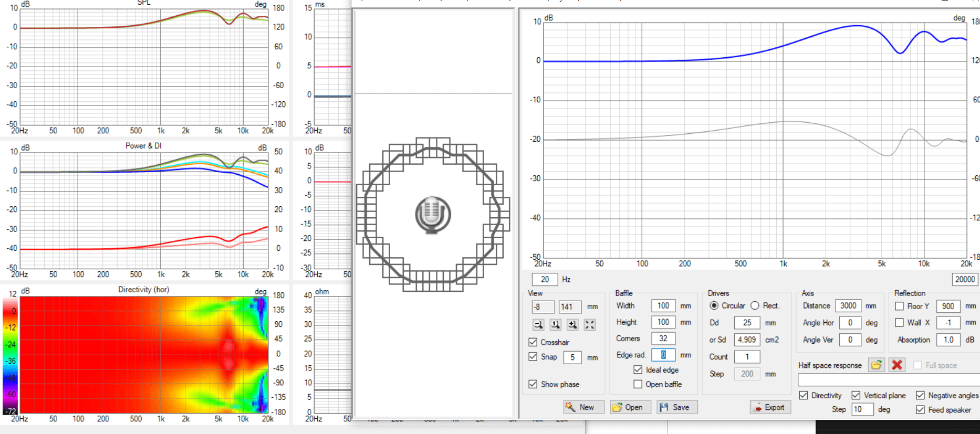Click the microphone icon in the baffle drawing
Viewport: 980px width, 434px height.
point(433,215)
